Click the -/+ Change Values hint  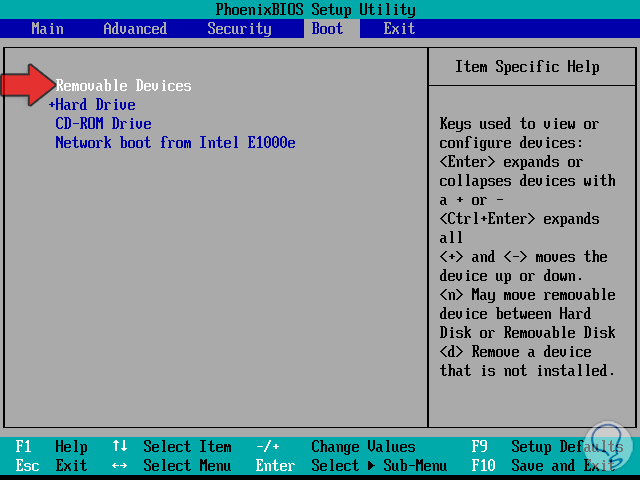tap(336, 447)
